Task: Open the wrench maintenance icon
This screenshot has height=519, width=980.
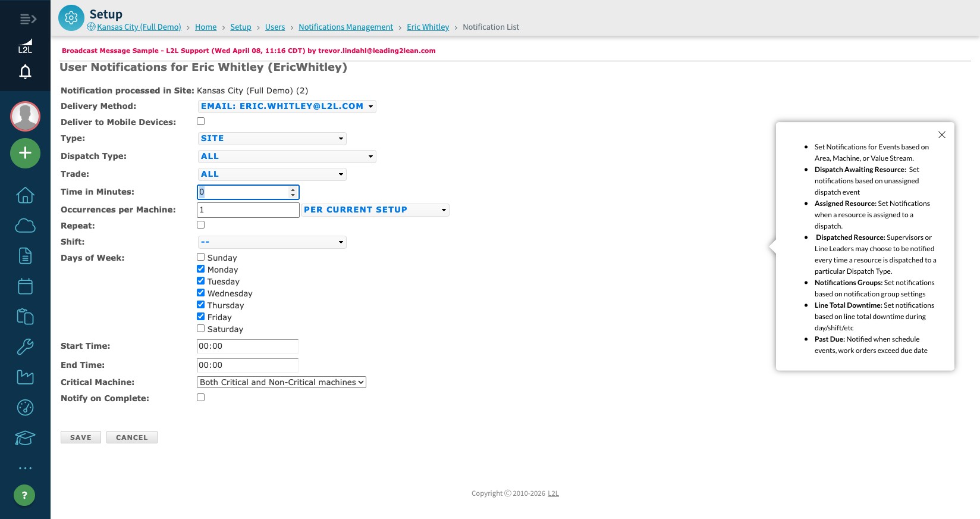Action: [x=25, y=347]
